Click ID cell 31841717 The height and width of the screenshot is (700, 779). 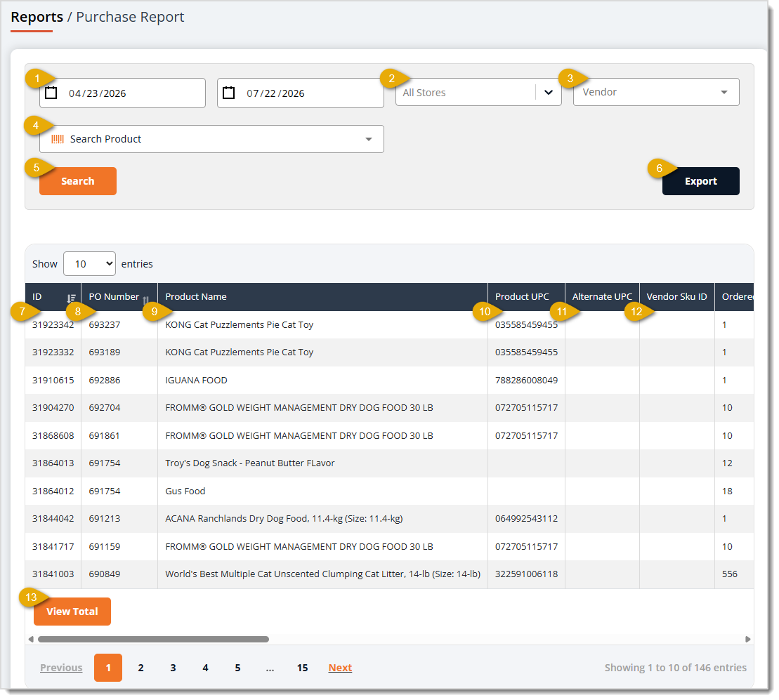click(53, 547)
